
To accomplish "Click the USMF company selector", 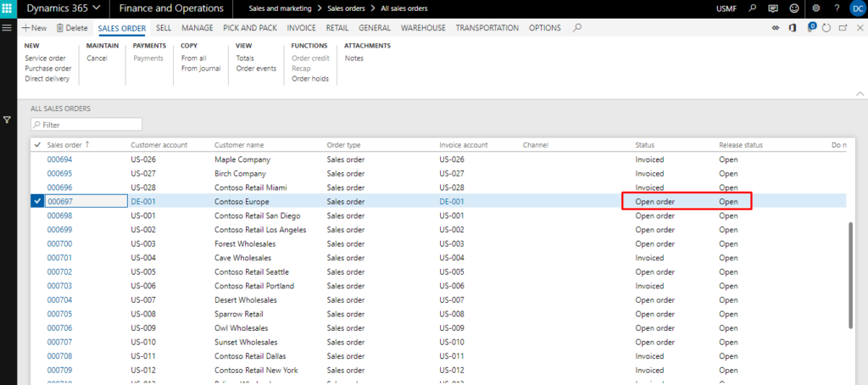I will click(x=726, y=8).
